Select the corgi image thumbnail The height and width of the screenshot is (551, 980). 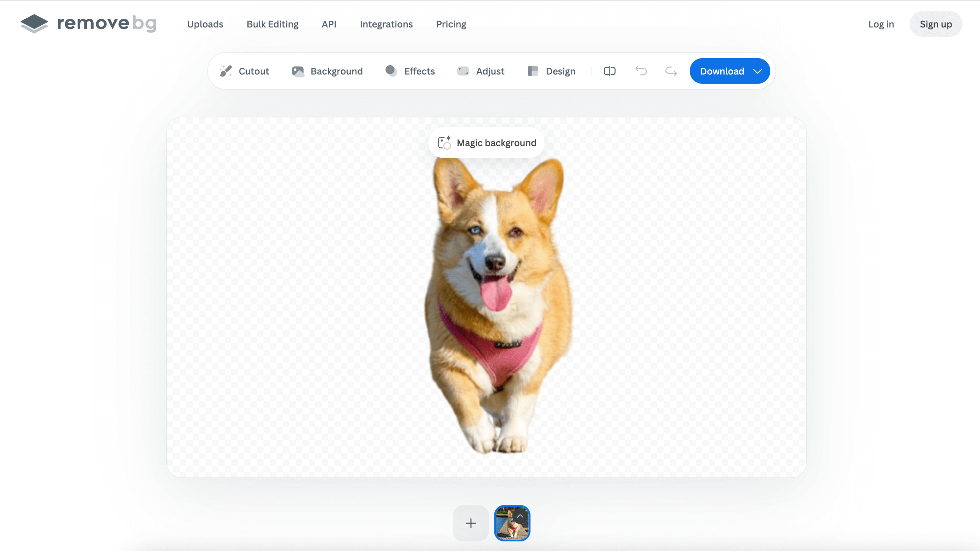[508, 529]
